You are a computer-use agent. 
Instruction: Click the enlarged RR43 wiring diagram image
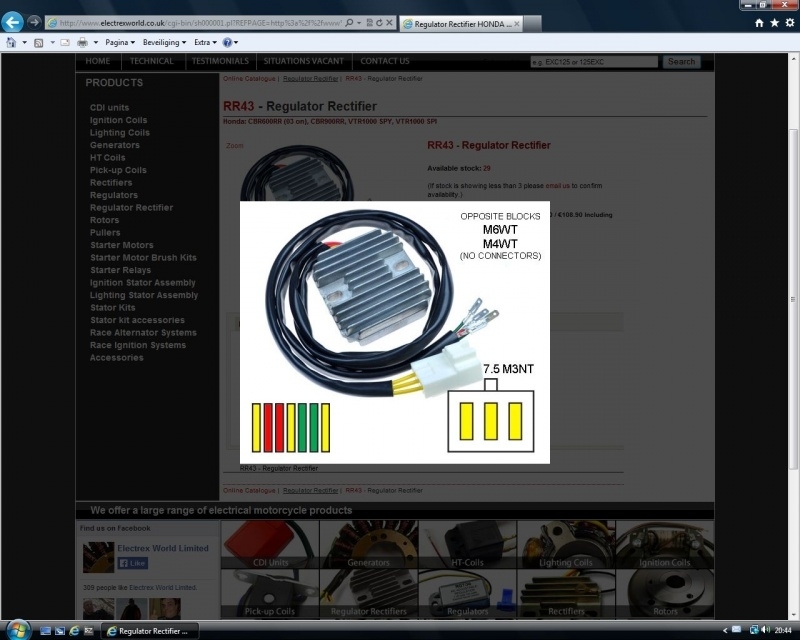click(395, 332)
